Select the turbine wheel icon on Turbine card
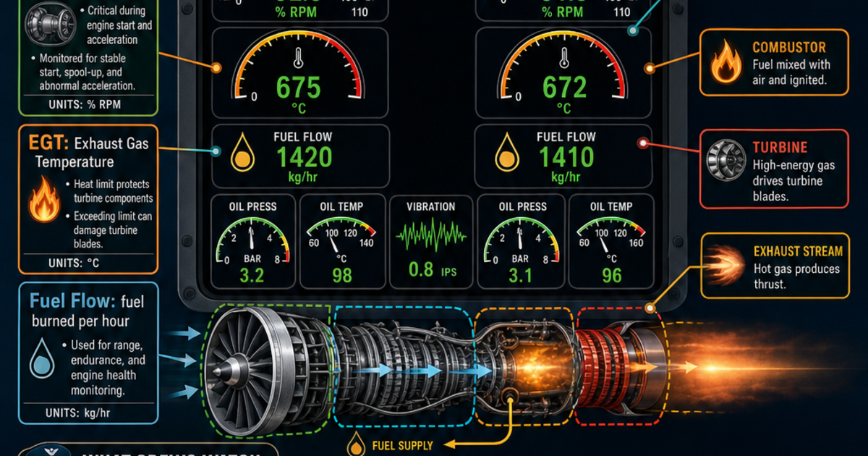Viewport: 868px width, 456px height. point(725,159)
